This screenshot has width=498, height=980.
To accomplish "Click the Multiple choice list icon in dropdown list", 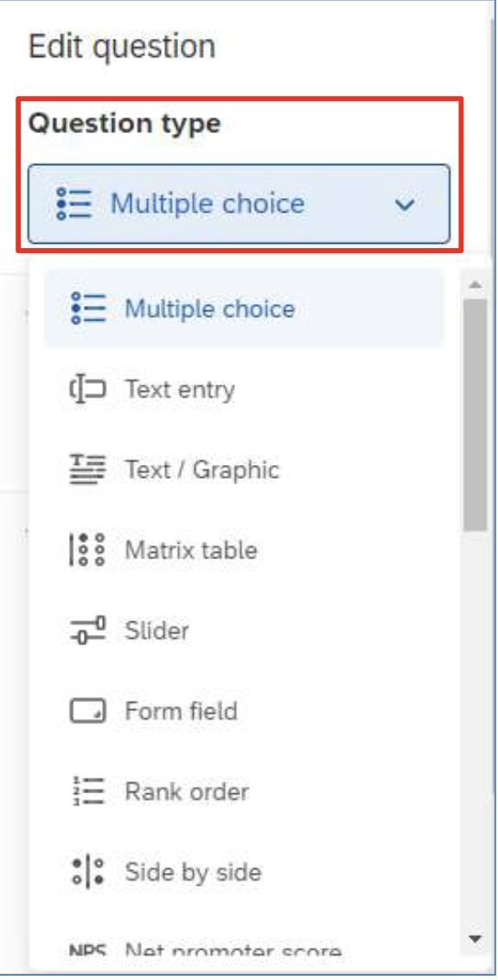I will pyautogui.click(x=88, y=309).
